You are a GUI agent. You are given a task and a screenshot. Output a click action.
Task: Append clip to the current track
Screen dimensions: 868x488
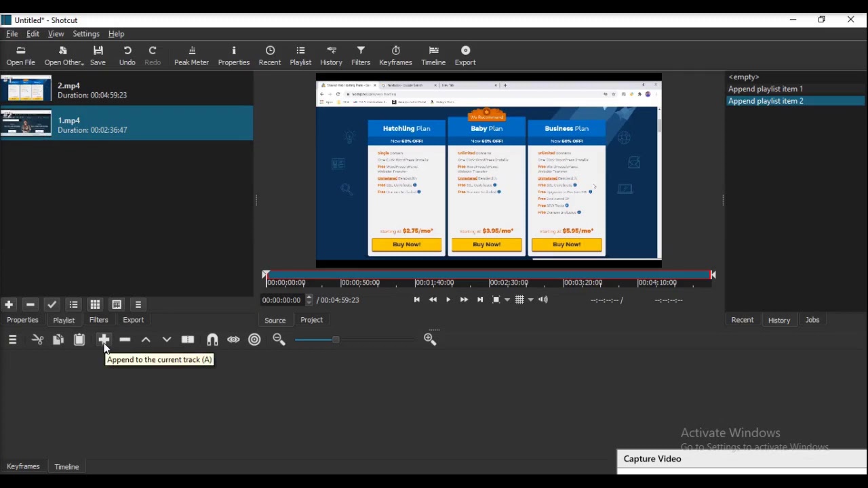click(104, 341)
